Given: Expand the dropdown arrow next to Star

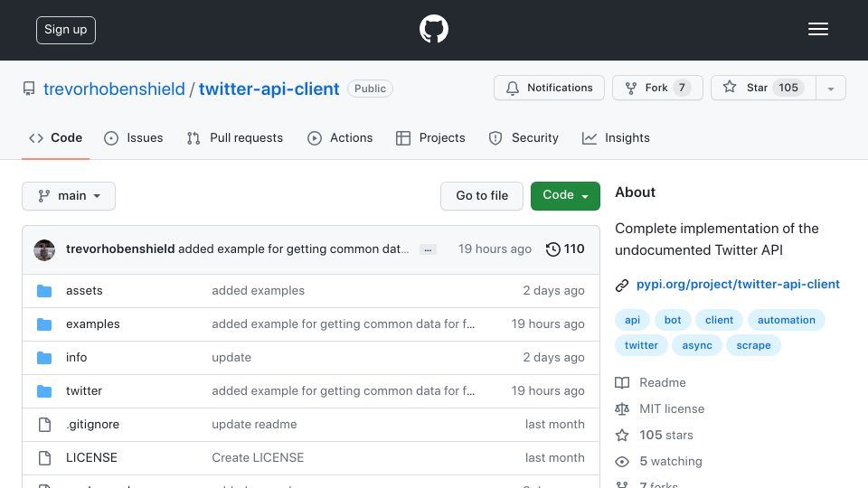Looking at the screenshot, I should pos(830,89).
